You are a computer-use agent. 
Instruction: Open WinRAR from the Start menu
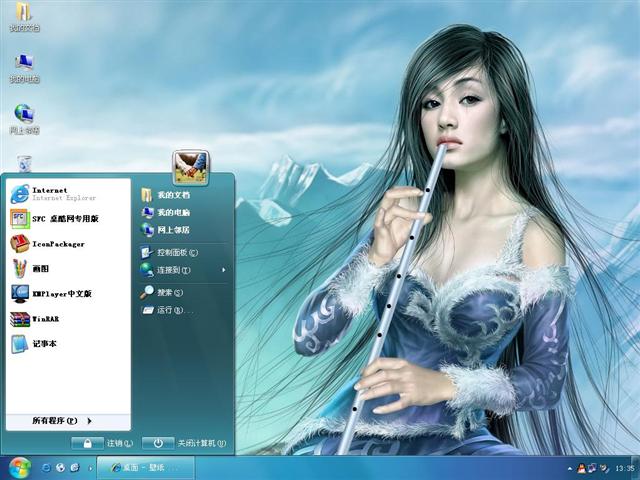[68, 319]
